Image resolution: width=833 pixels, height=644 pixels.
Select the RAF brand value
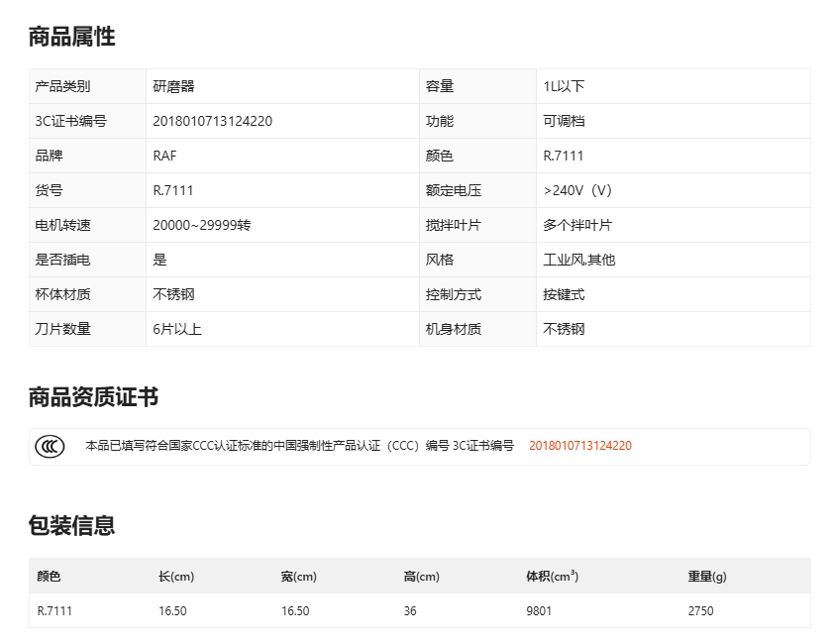point(164,157)
